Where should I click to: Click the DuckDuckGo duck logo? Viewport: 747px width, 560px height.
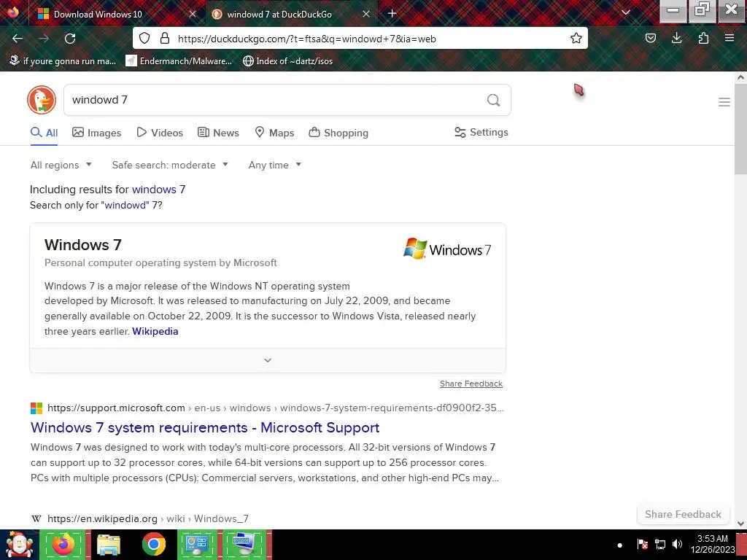click(x=42, y=100)
